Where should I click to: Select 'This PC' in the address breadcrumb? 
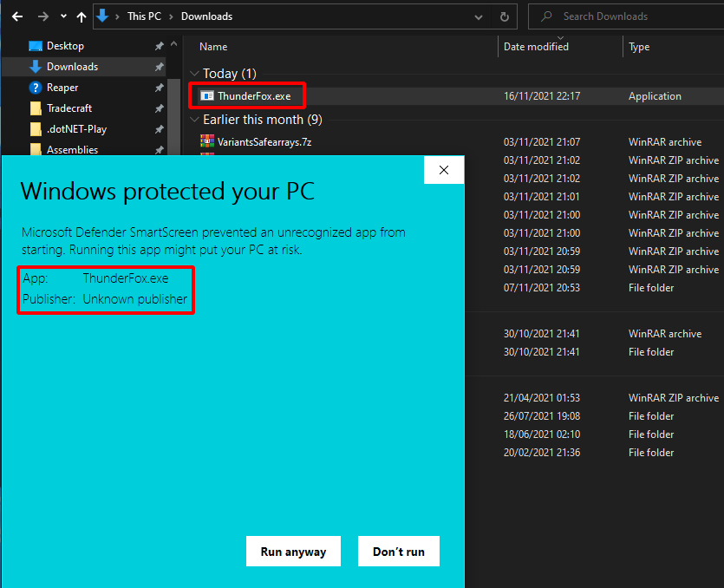point(144,16)
